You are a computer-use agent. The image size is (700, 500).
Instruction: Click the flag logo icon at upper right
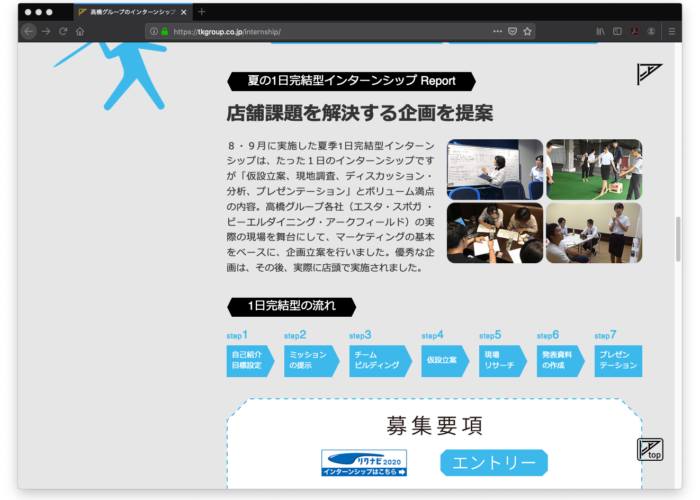pos(649,75)
